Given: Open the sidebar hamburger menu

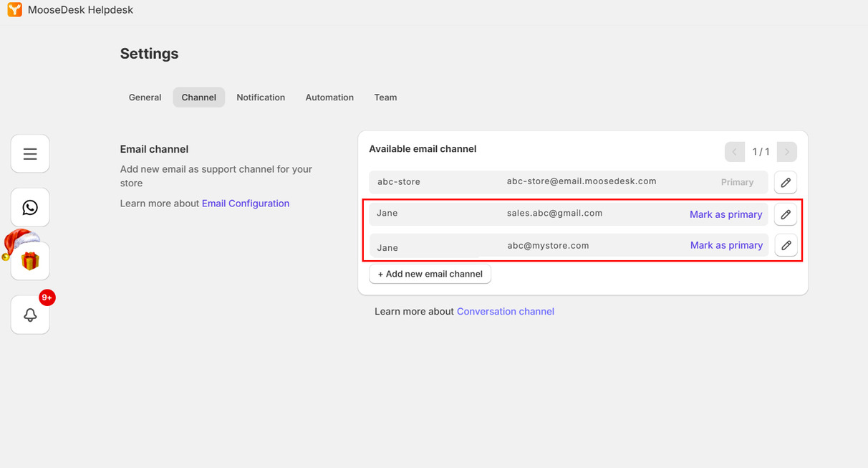Looking at the screenshot, I should pos(29,153).
